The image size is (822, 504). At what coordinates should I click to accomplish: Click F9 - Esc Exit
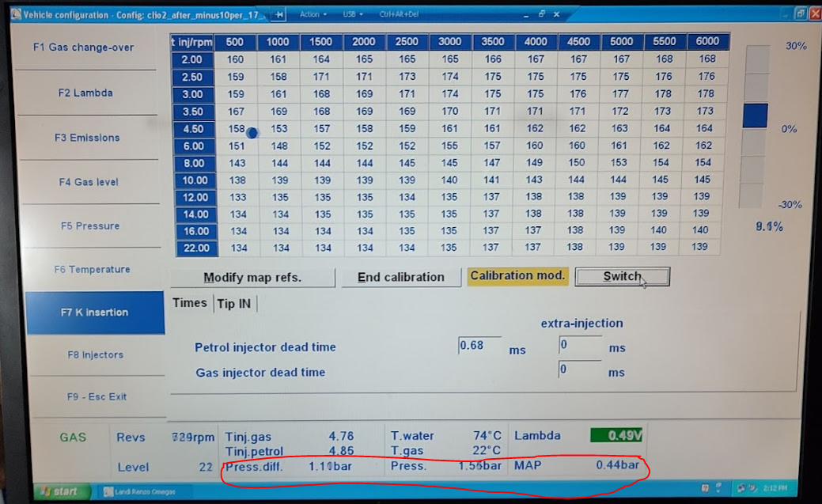(x=96, y=397)
